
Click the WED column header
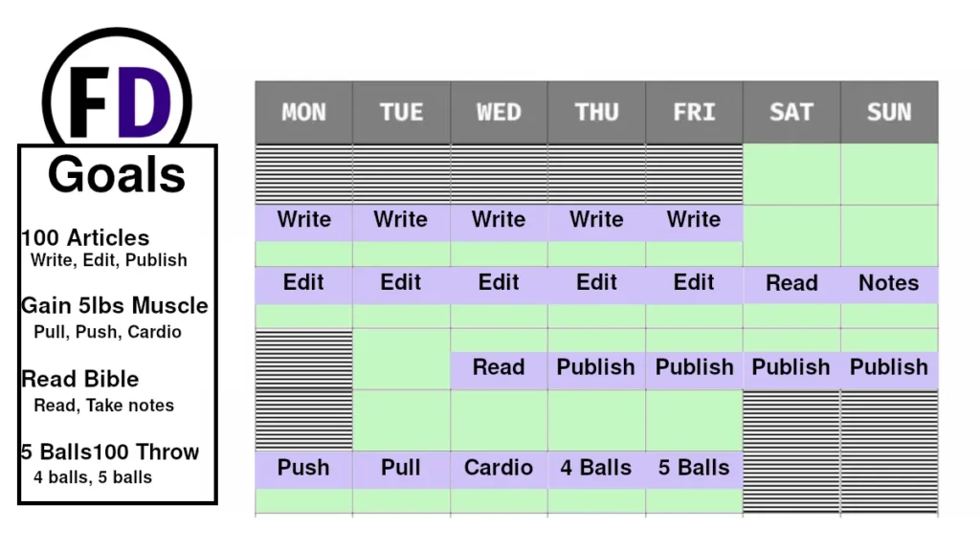coord(499,113)
